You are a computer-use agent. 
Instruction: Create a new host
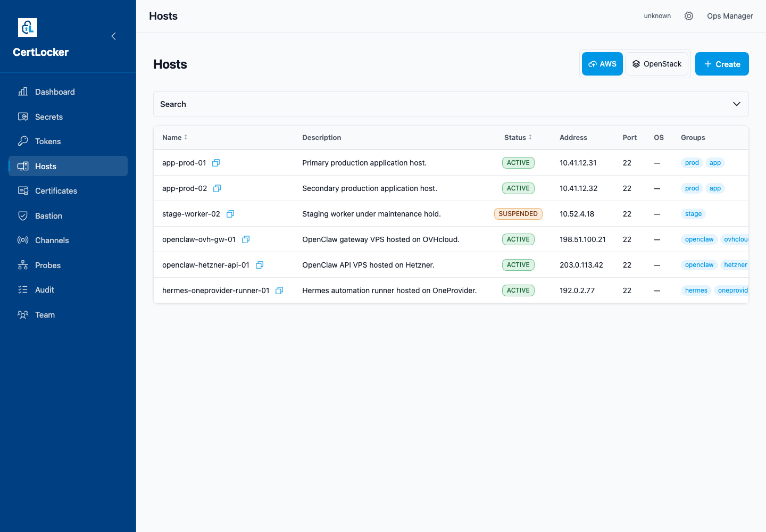pyautogui.click(x=722, y=64)
